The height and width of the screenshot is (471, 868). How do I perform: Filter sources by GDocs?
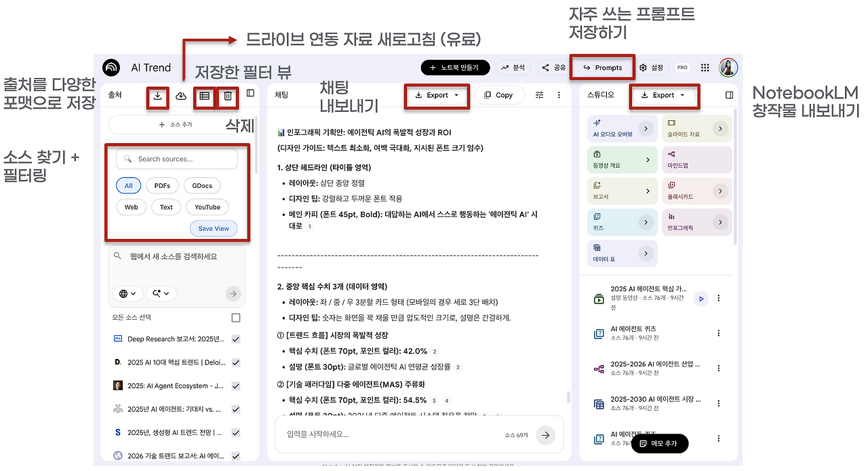point(202,185)
